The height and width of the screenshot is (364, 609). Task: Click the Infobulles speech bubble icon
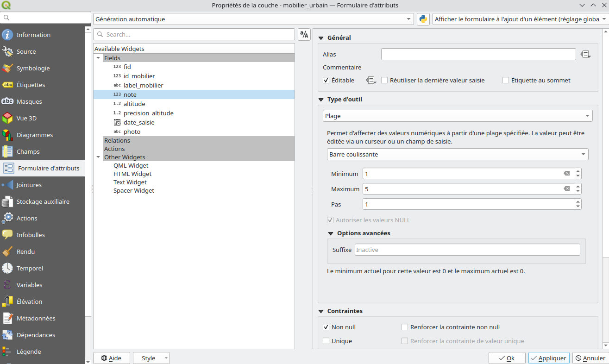7,235
